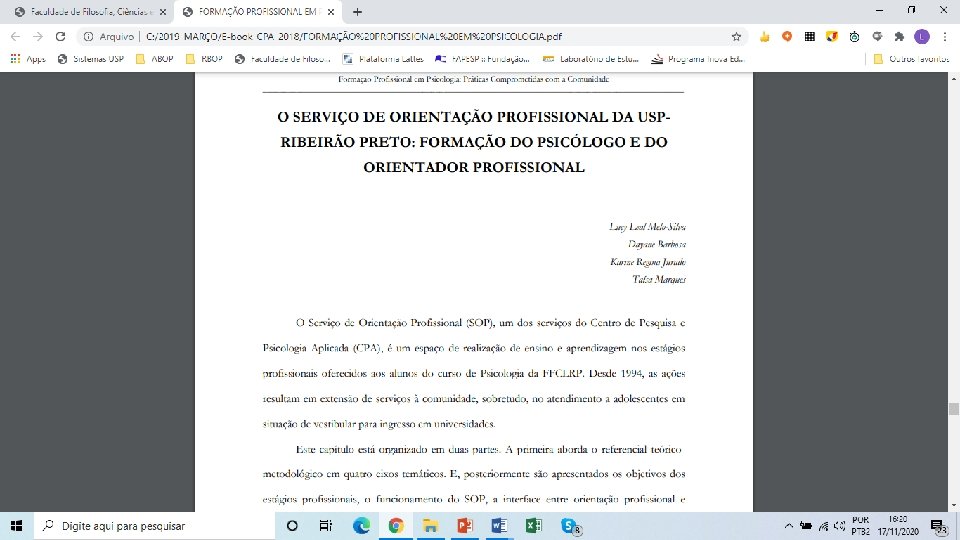The height and width of the screenshot is (540, 960).
Task: Open the teal round extension icon
Action: 854,37
